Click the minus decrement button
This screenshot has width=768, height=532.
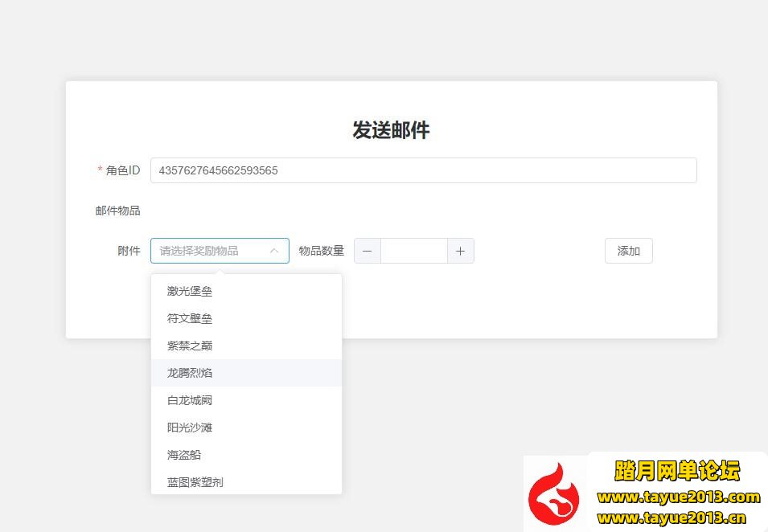click(x=368, y=251)
